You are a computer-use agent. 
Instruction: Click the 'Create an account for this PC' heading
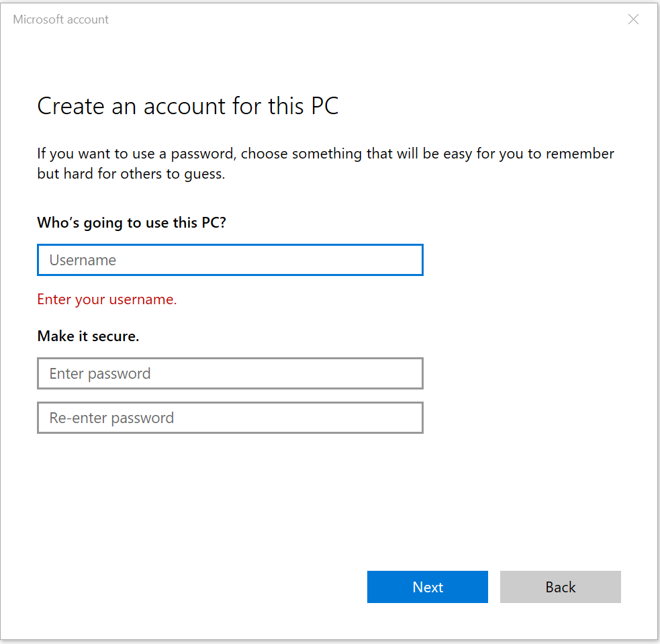(x=187, y=106)
